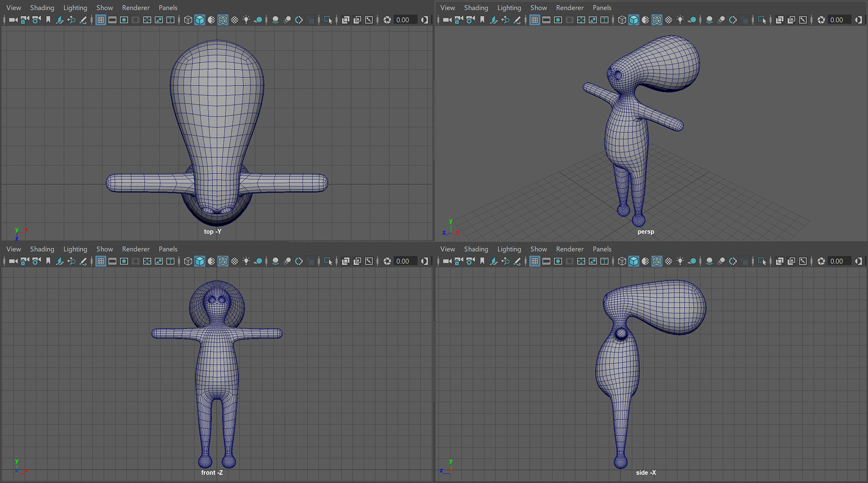The width and height of the screenshot is (868, 483).
Task: Click exposure value field in top panel
Action: coord(403,20)
